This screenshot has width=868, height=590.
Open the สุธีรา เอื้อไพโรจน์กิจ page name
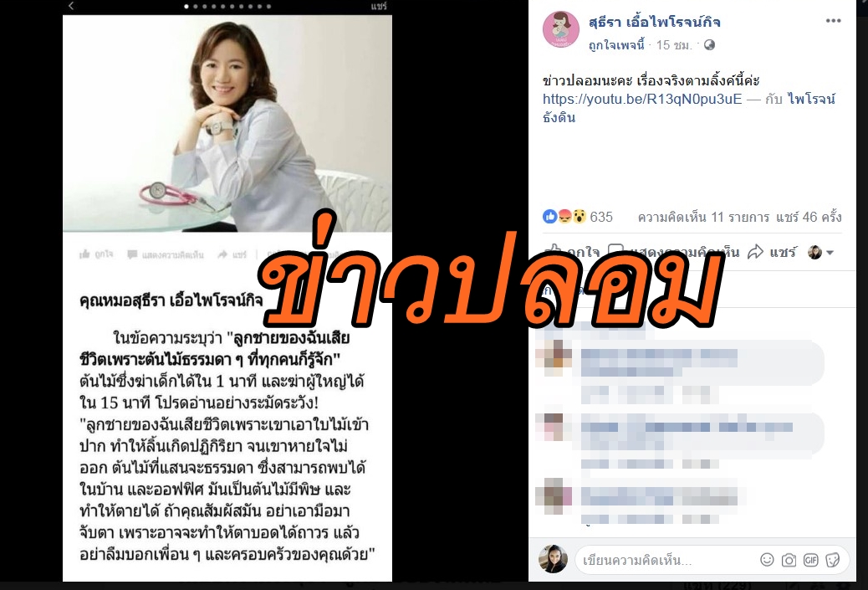click(654, 22)
